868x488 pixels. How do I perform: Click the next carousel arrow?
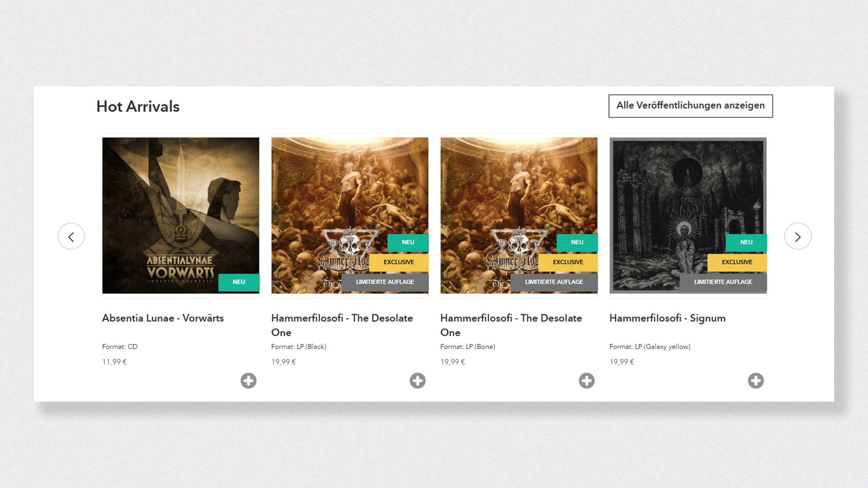[x=797, y=236]
